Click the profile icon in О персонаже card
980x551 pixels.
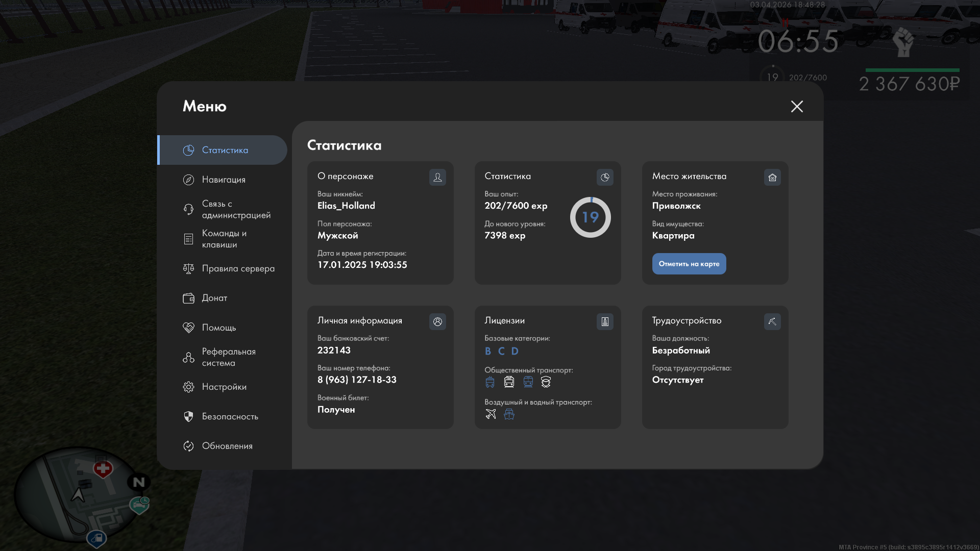[x=437, y=177]
